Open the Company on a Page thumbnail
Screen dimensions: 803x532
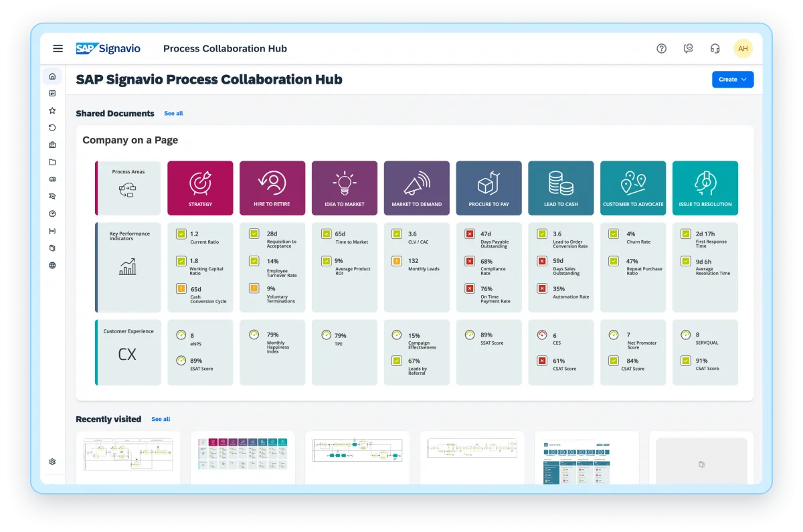pos(243,457)
